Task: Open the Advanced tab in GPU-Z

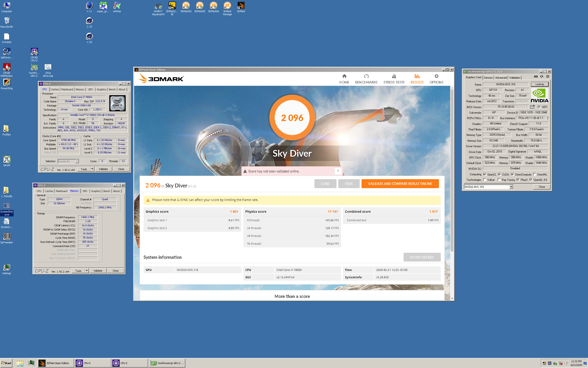Action: pos(501,78)
